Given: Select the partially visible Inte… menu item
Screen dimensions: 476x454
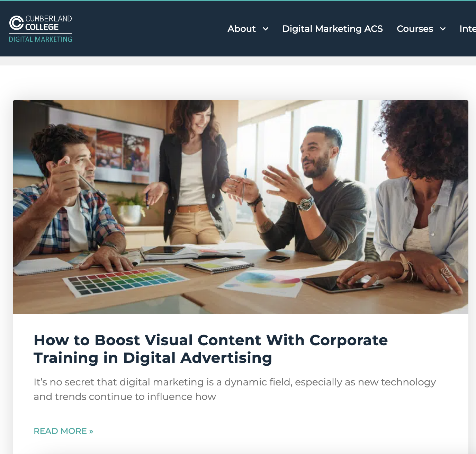Looking at the screenshot, I should [467, 29].
